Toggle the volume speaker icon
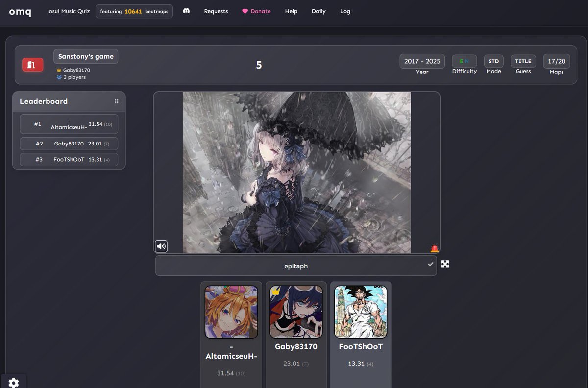The image size is (588, 388). pyautogui.click(x=161, y=246)
